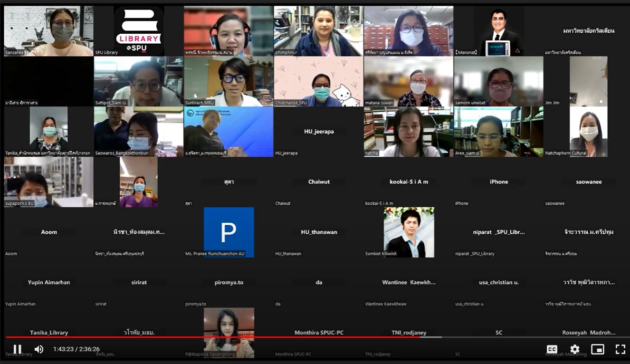The height and width of the screenshot is (364, 630).
Task: Pause the video playback
Action: pos(18,349)
